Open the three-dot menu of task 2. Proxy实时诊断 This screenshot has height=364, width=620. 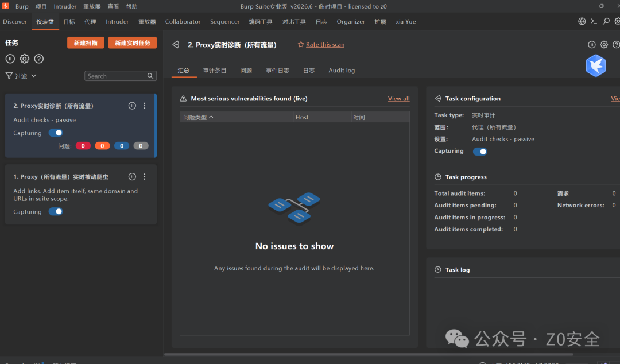coord(144,106)
